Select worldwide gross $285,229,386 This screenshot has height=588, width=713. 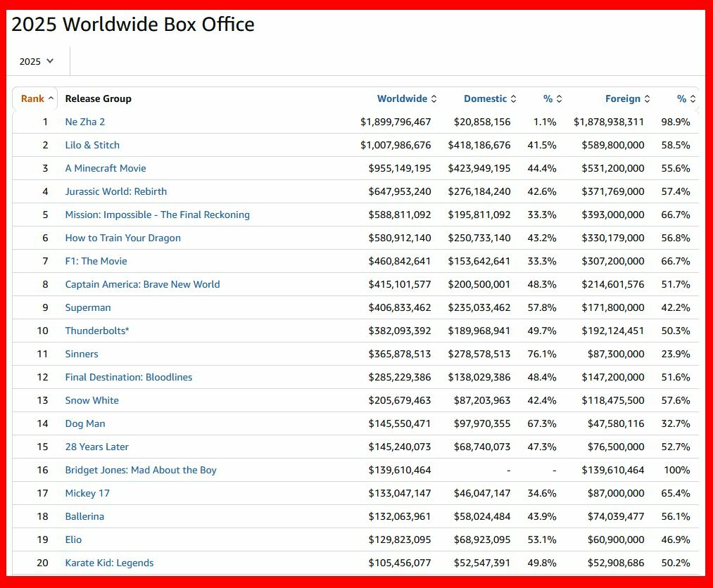click(400, 377)
